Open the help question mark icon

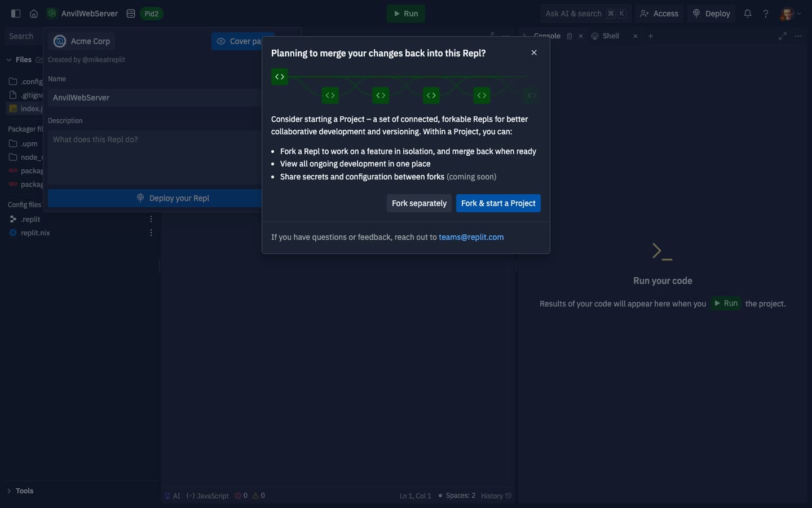[765, 14]
